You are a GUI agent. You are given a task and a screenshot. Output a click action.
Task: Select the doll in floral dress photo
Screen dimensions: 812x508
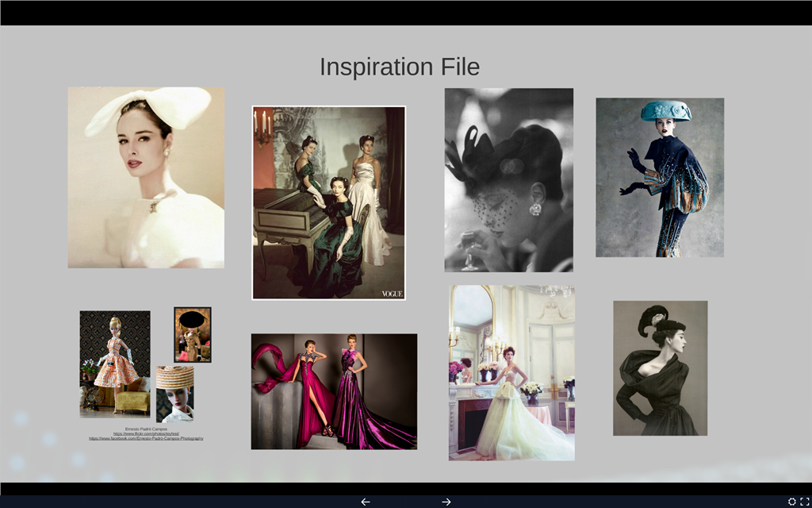[x=114, y=364]
